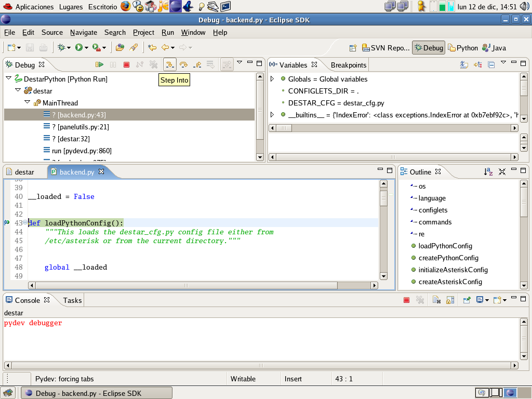The image size is (532, 399).
Task: Open the Source menu
Action: tap(52, 32)
